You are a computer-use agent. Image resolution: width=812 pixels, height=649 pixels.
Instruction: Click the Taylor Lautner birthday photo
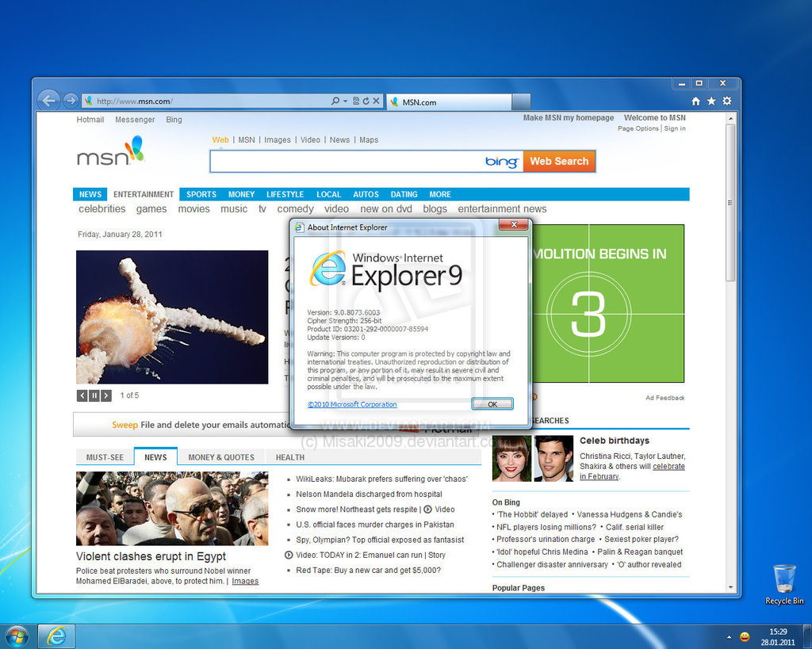click(x=553, y=459)
